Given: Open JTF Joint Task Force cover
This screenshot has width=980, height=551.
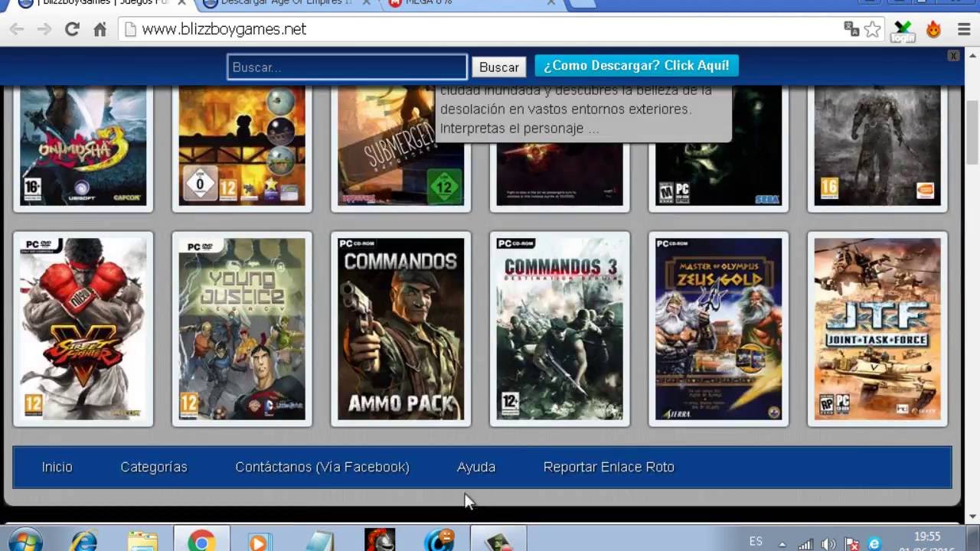Looking at the screenshot, I should point(877,329).
